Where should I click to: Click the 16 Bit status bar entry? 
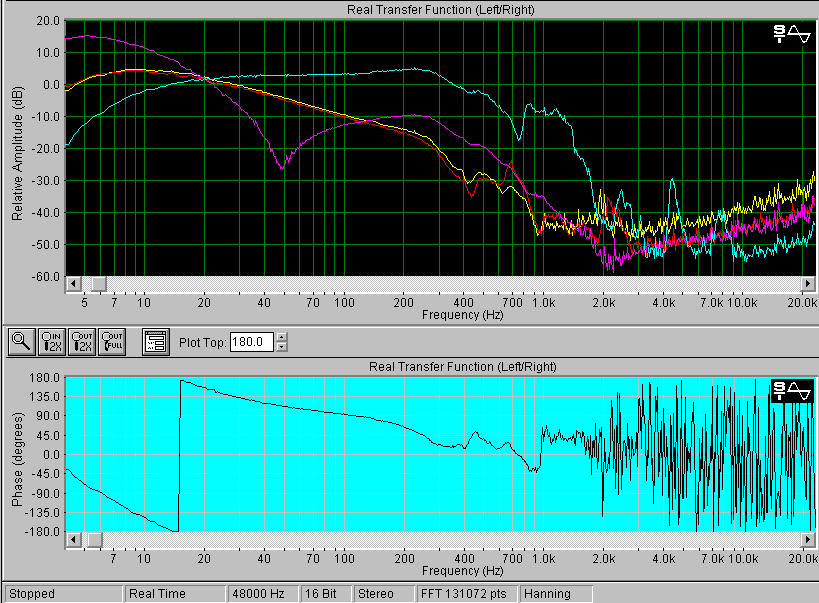[x=325, y=594]
